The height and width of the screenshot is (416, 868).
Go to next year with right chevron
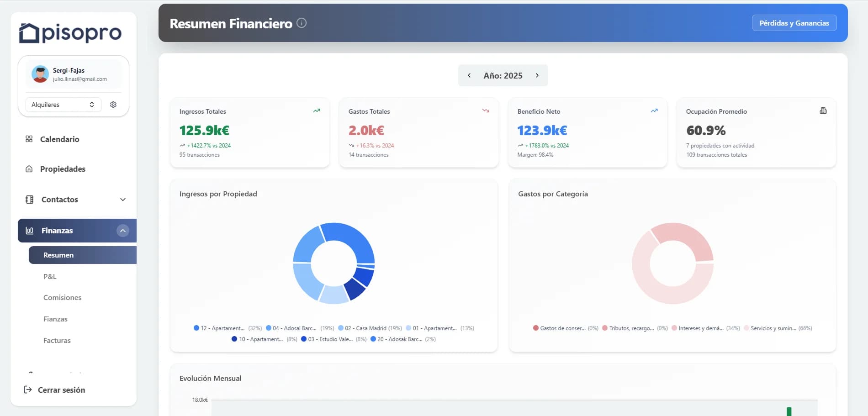click(x=537, y=75)
